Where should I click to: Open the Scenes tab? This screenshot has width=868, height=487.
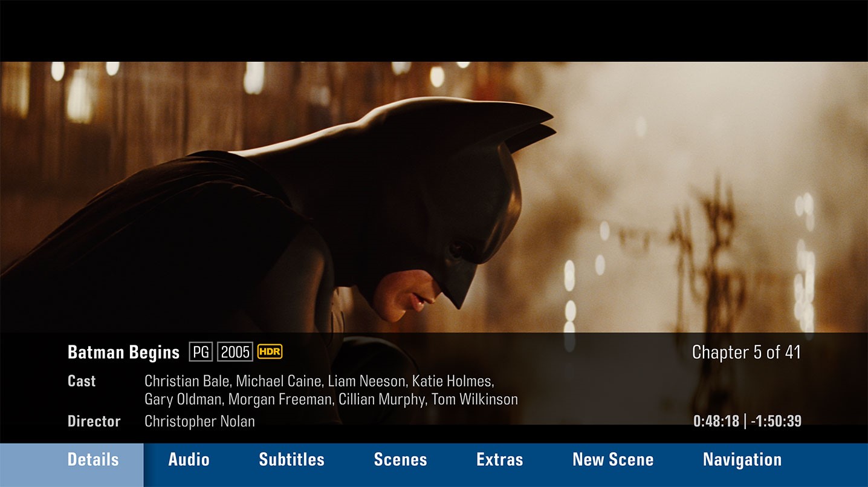pos(400,460)
